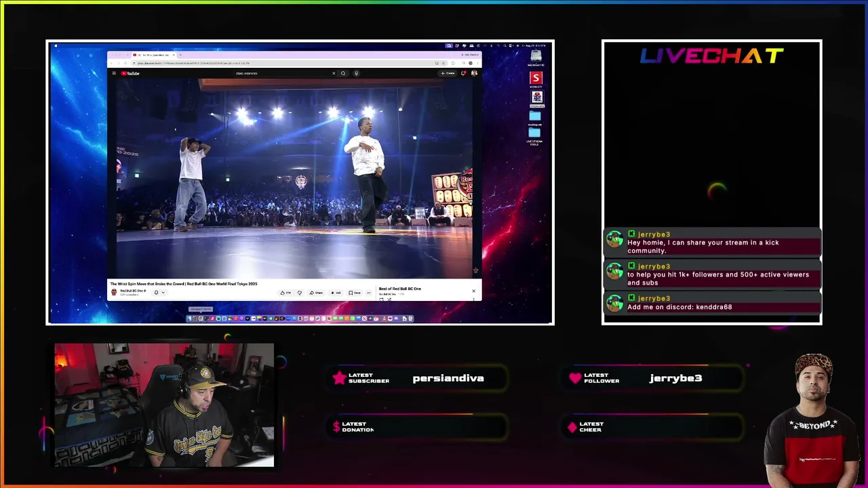868x488 pixels.
Task: Open the YouTube account avatar menu
Action: tap(474, 73)
